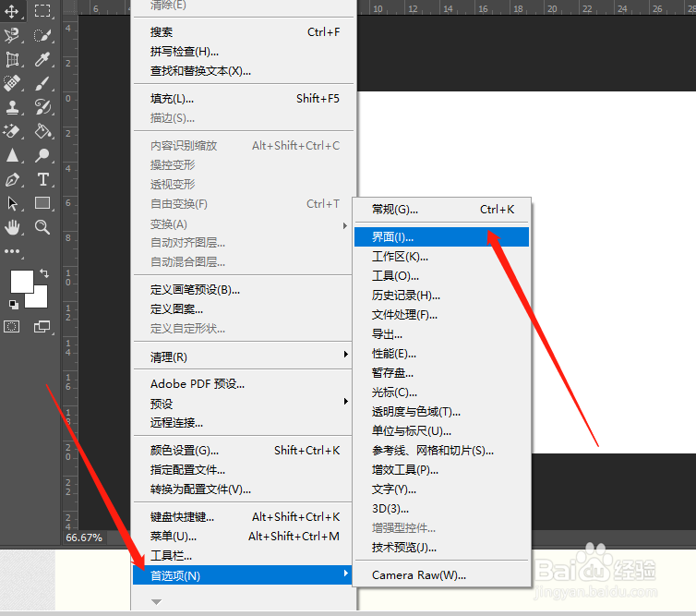
Task: Expand the 预设 submenu
Action: tap(243, 404)
